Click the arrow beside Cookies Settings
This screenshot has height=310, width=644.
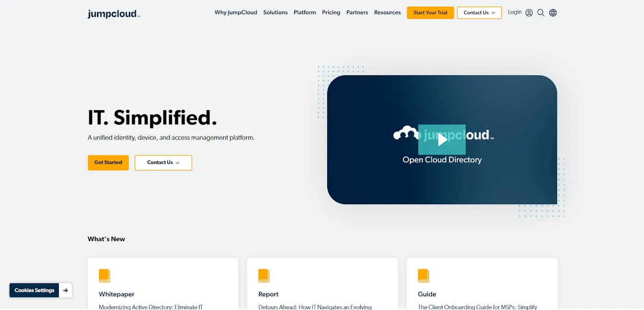(66, 290)
